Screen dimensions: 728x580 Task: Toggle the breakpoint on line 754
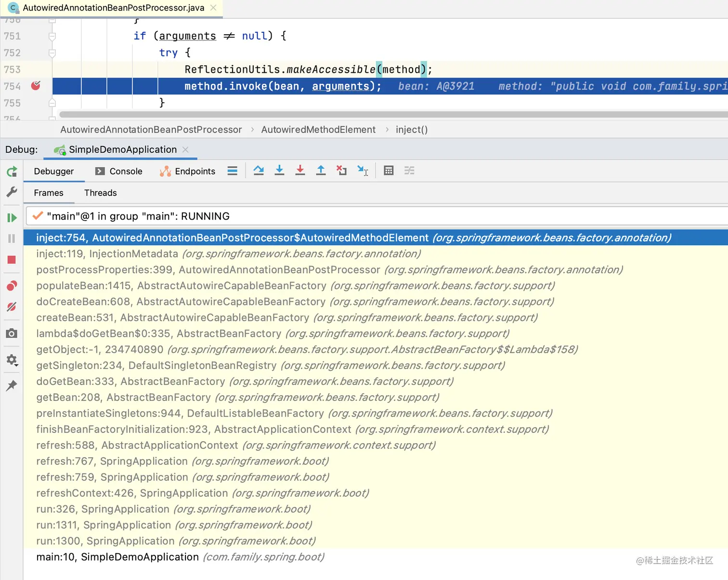pos(36,86)
